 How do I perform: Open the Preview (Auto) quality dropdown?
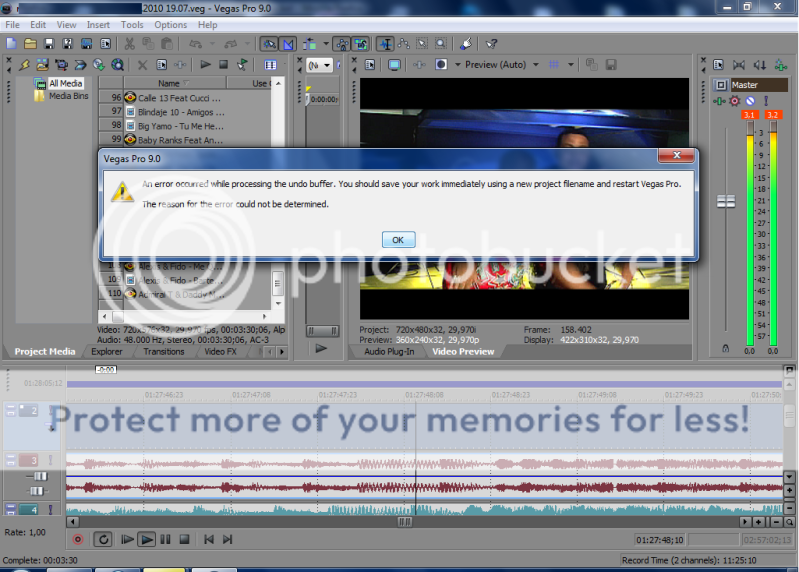point(536,65)
